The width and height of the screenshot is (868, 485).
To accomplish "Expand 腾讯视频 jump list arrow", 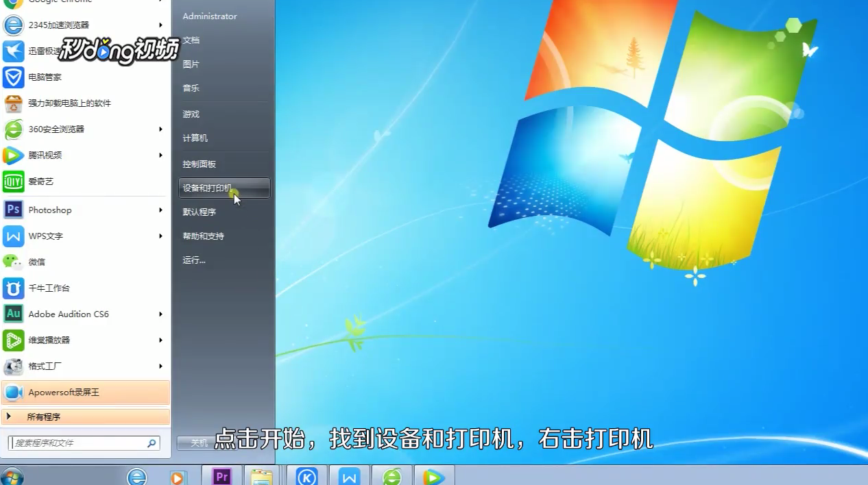I will 161,156.
